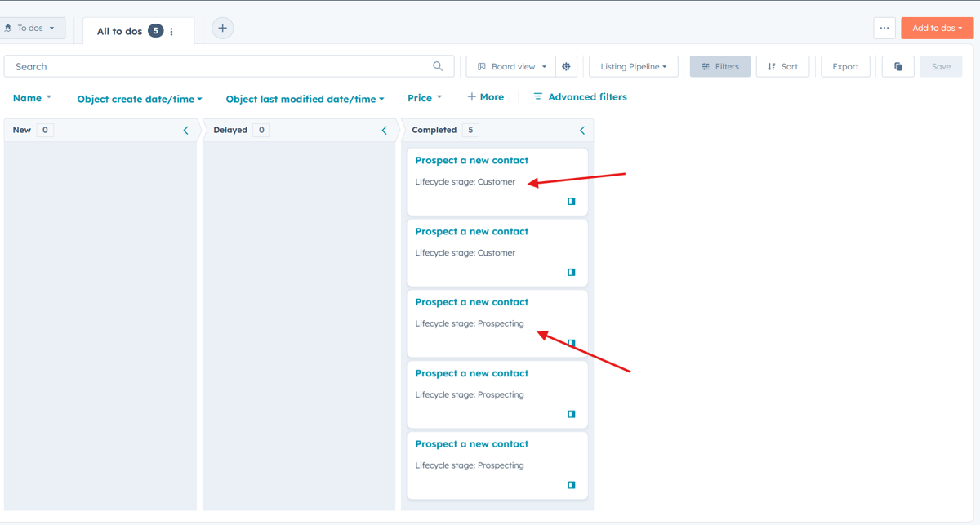Click the plus icon to add a view
This screenshot has width=980, height=525.
[x=222, y=28]
